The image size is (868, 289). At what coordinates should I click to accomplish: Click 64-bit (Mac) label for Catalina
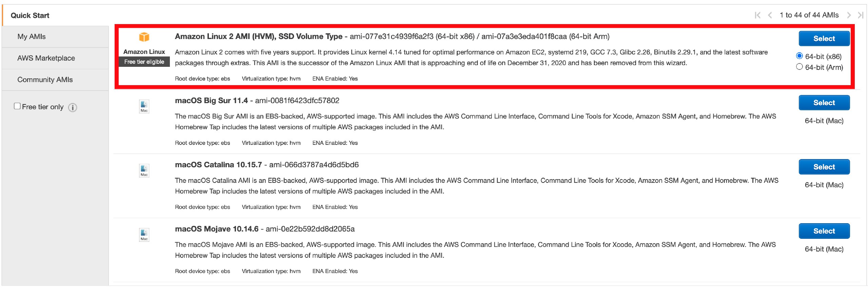824,185
